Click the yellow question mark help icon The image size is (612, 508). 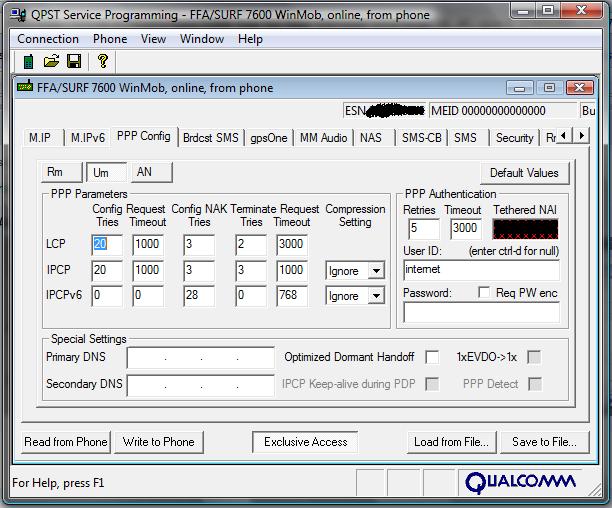coord(103,61)
